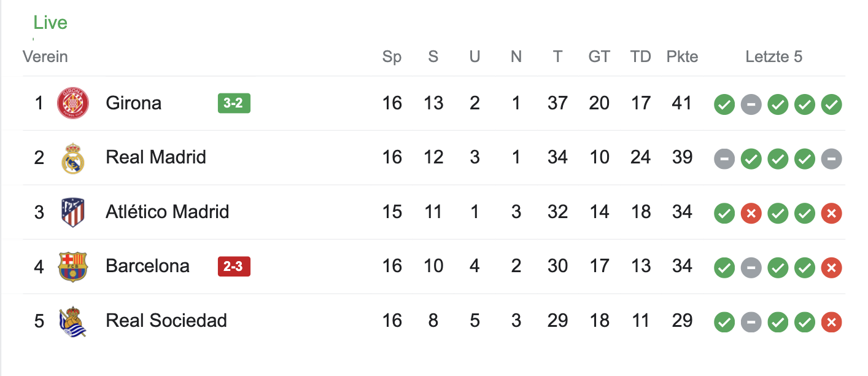Click the Atlético Madrid club crest
868x376 pixels.
point(73,213)
